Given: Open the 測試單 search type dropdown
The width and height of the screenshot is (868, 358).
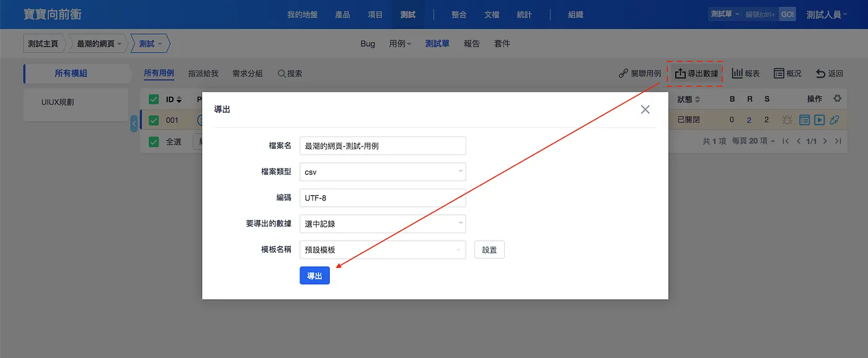Looking at the screenshot, I should pyautogui.click(x=725, y=14).
